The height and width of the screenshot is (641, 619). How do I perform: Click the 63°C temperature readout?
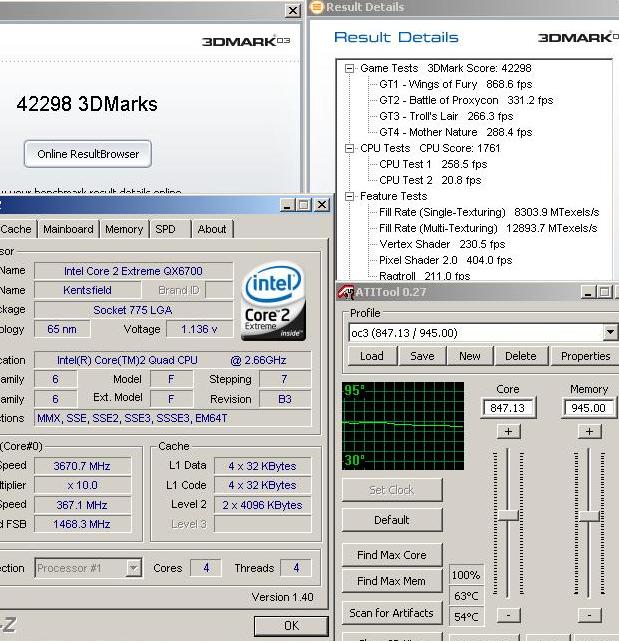pos(466,596)
